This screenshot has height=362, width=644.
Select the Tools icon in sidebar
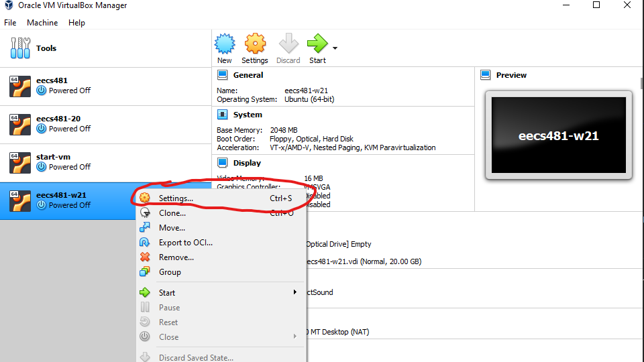(20, 48)
